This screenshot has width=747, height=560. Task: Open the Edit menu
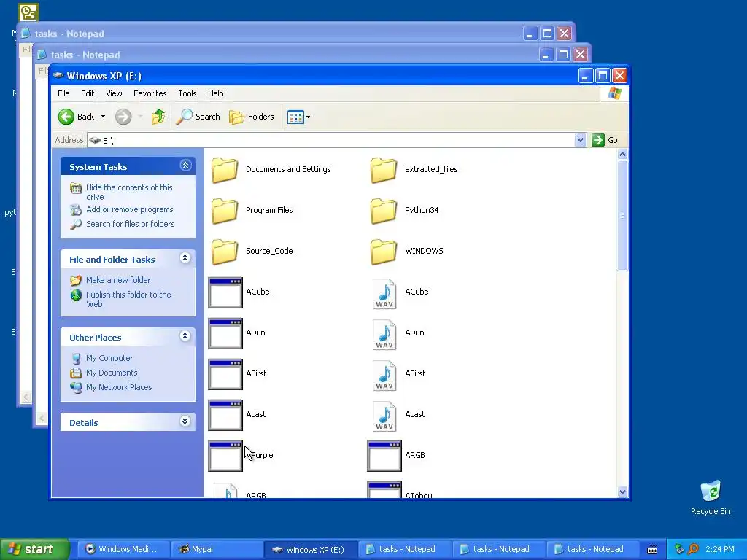point(88,93)
